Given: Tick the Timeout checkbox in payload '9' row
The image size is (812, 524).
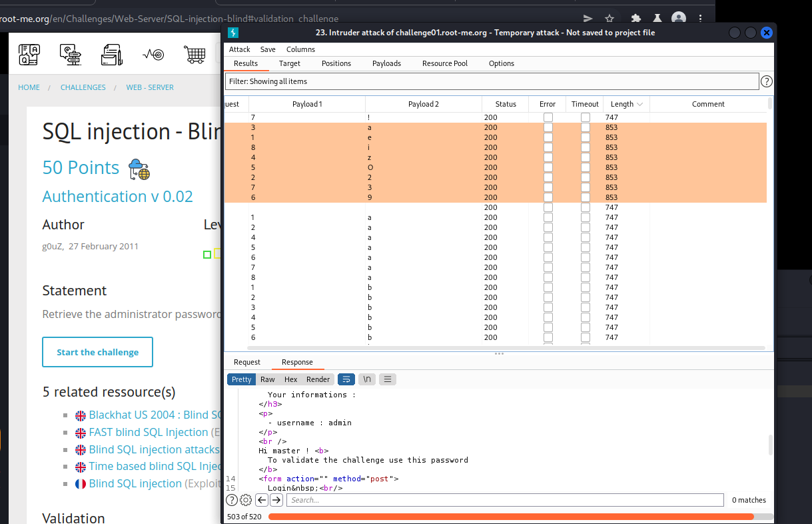Looking at the screenshot, I should (586, 197).
